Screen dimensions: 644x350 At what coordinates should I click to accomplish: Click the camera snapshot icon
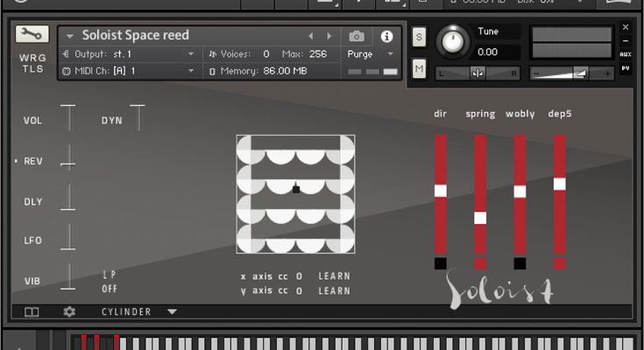[357, 36]
